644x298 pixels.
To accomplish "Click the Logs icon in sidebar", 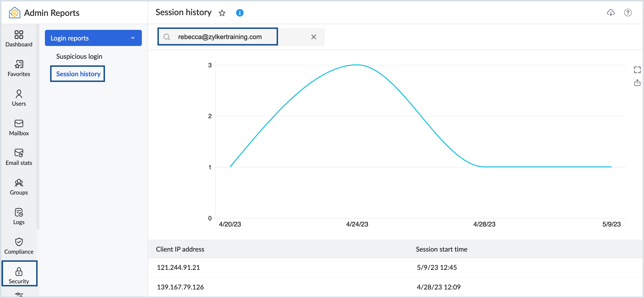I will point(18,212).
